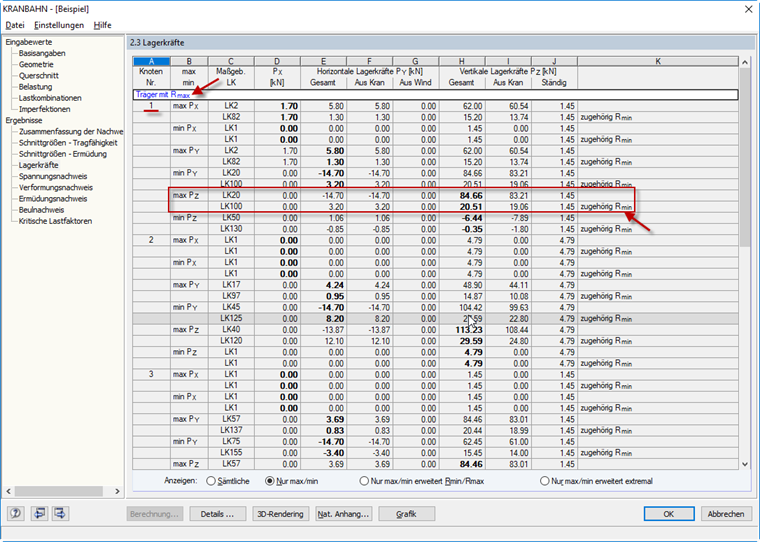Select column A header in table
760x542 pixels.
[151, 61]
